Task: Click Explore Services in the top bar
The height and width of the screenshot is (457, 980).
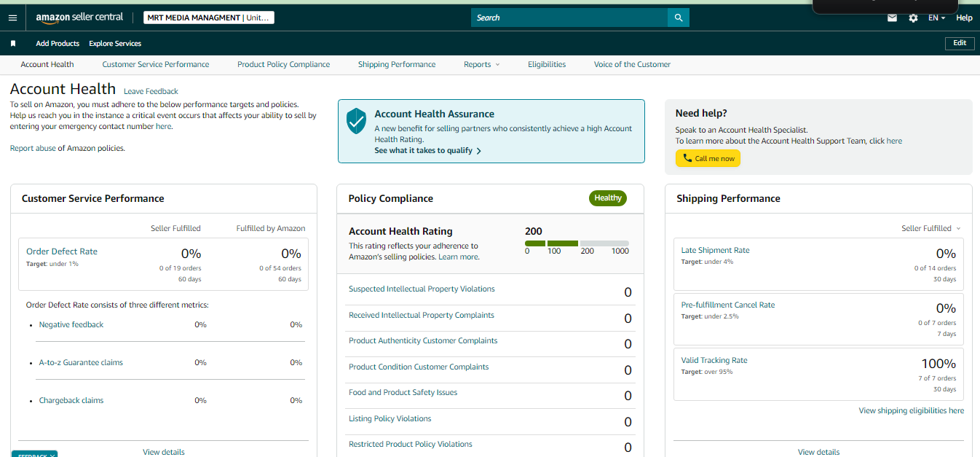Action: point(115,44)
